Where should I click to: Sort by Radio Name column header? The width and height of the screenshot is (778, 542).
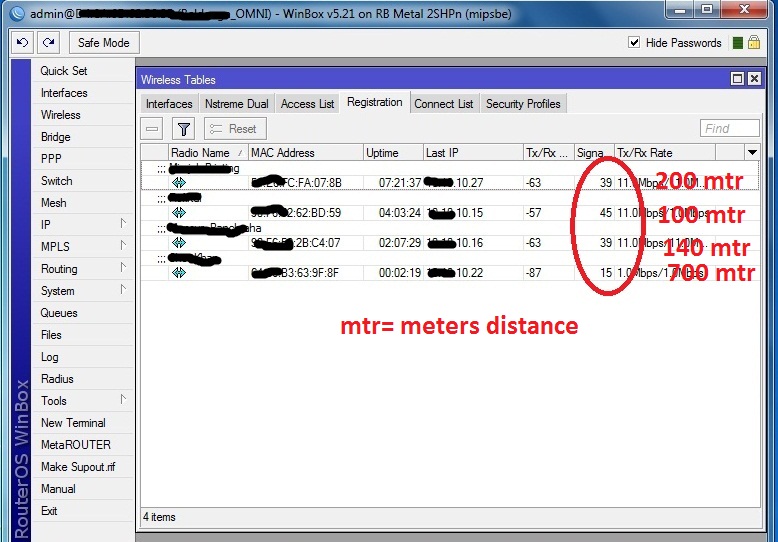click(x=208, y=153)
